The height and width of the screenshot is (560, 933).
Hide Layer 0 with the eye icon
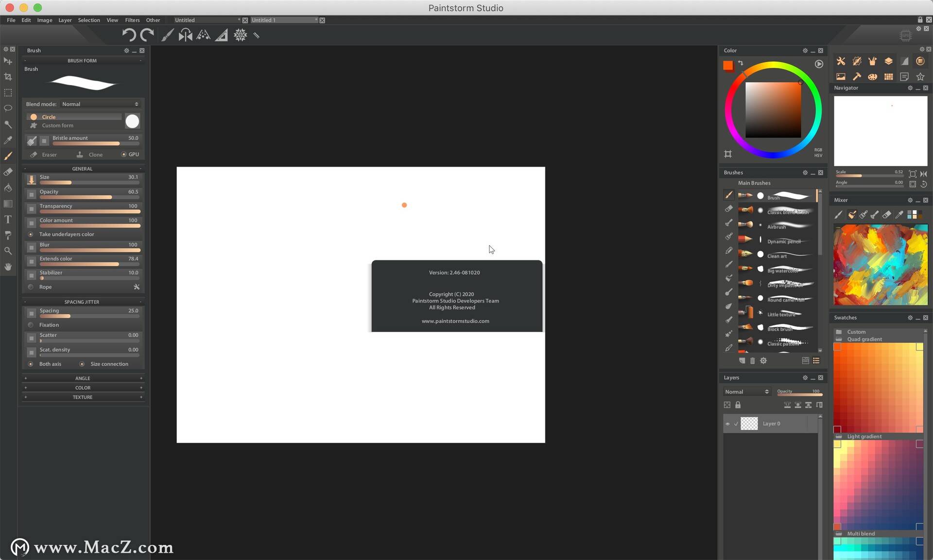pos(727,424)
